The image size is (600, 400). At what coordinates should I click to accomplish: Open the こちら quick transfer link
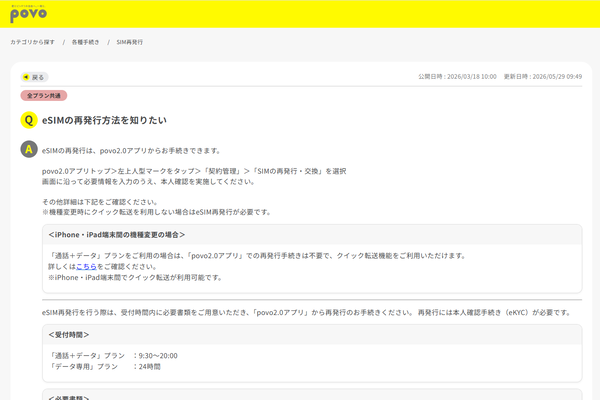(x=86, y=266)
